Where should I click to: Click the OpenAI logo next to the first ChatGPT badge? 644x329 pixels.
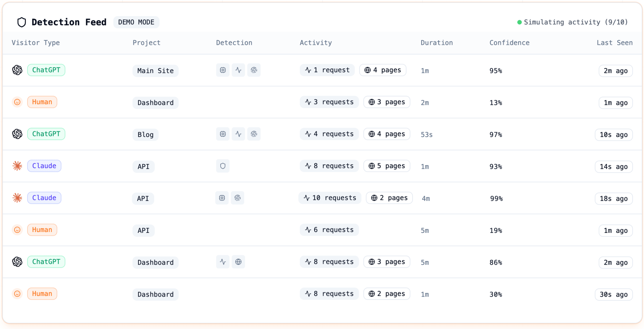coord(17,70)
